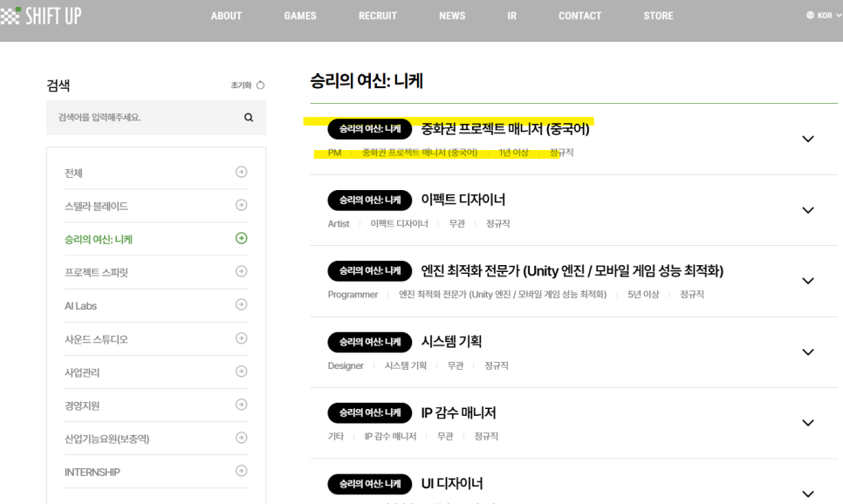Viewport: 843px width, 504px height.
Task: Open the 이펙트 디자이너 job title
Action: 463,200
